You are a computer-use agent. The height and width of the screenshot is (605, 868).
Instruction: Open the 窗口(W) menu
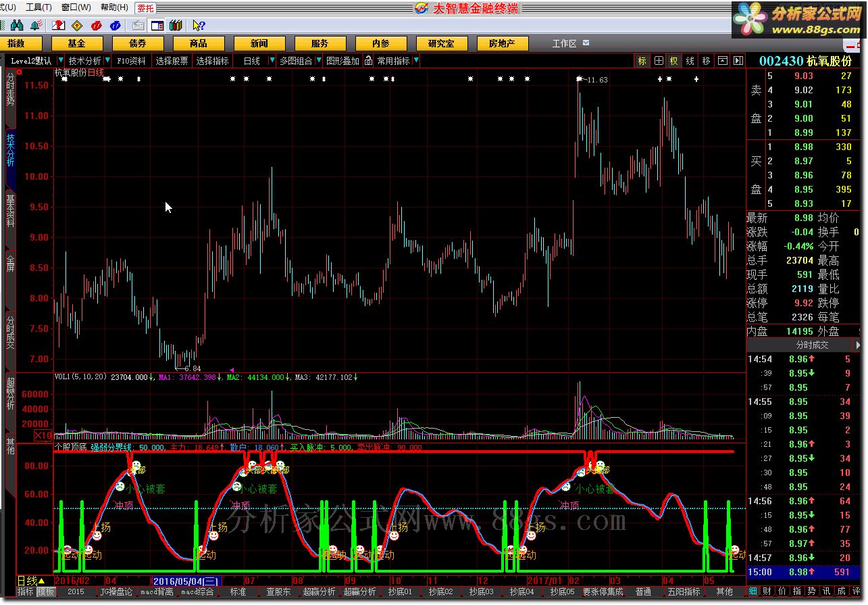click(x=76, y=7)
